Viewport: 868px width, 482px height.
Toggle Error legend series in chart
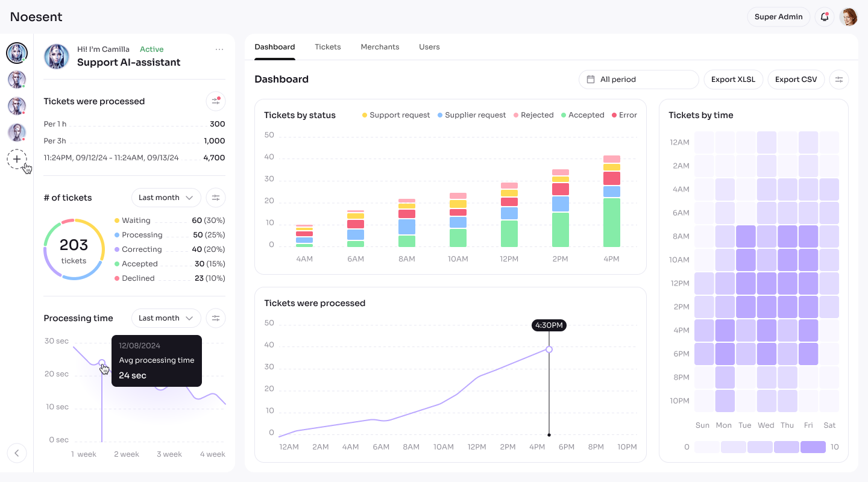tap(624, 115)
